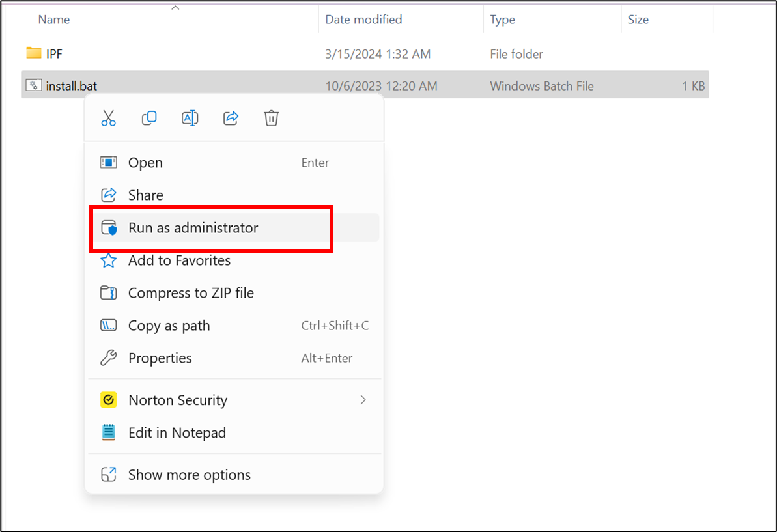This screenshot has height=532, width=777.
Task: Select Run as administrator
Action: coord(193,228)
